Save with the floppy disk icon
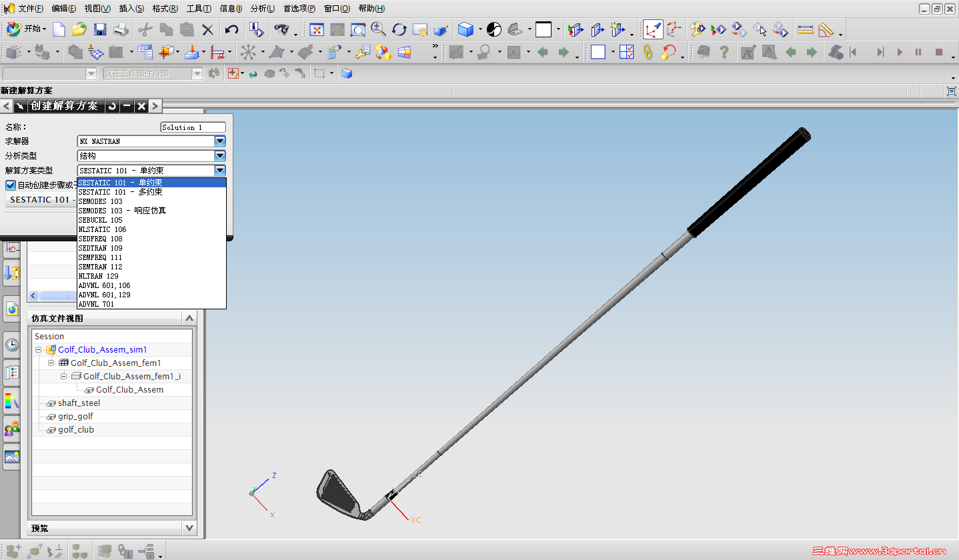959x560 pixels. click(x=100, y=29)
